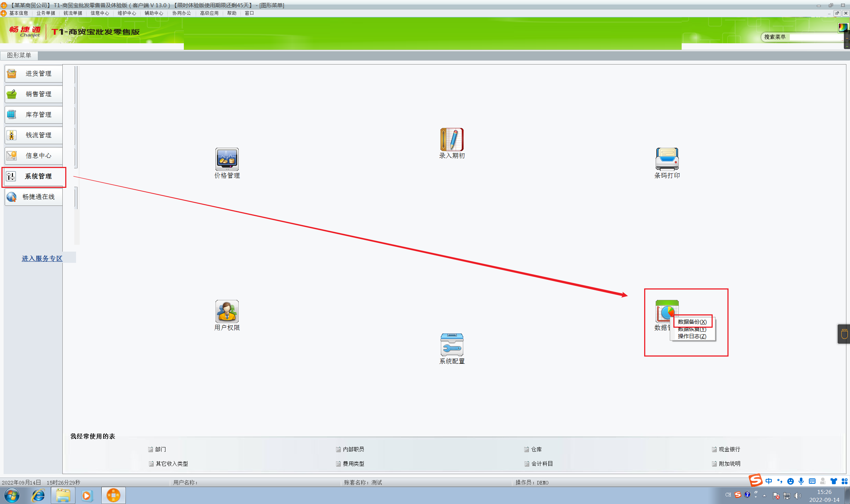Click the 搜索菜单 search input field
Viewport: 850px width, 504px height.
[x=815, y=37]
